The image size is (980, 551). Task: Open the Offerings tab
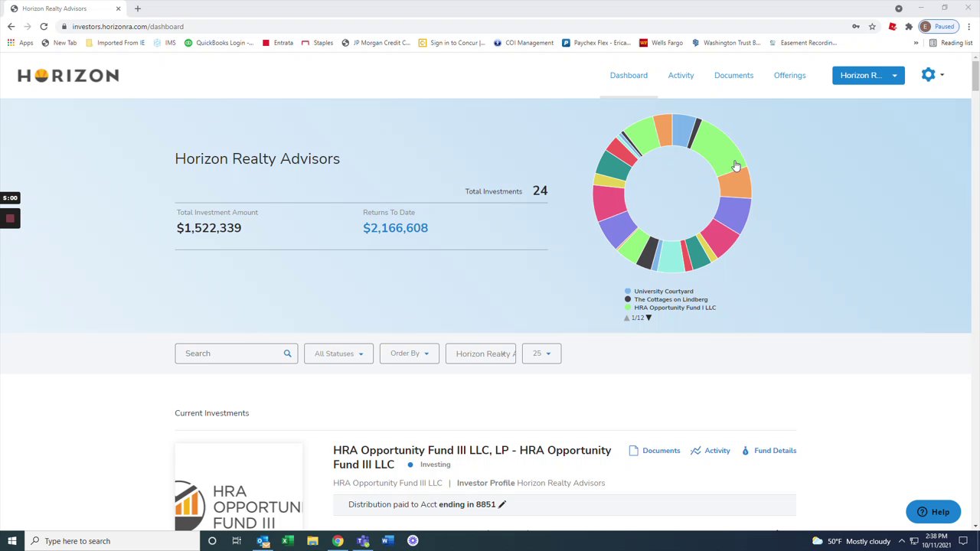pyautogui.click(x=789, y=75)
